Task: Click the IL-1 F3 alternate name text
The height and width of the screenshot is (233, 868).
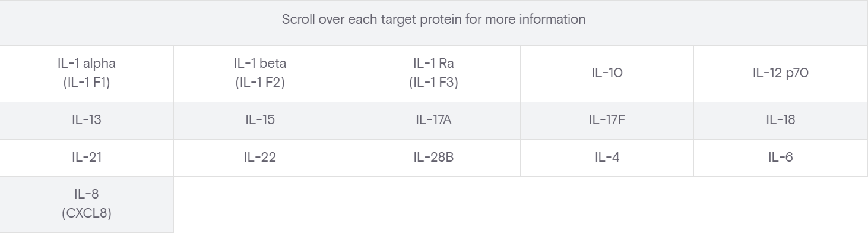Action: [x=433, y=83]
